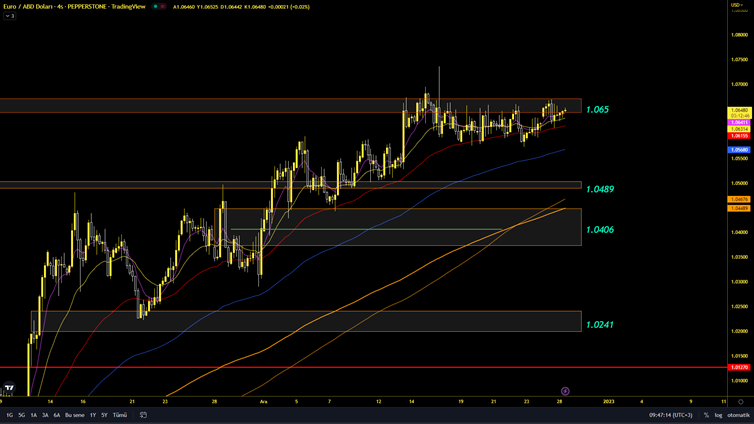The width and height of the screenshot is (754, 424).
Task: Select the 5G time range
Action: tap(22, 415)
